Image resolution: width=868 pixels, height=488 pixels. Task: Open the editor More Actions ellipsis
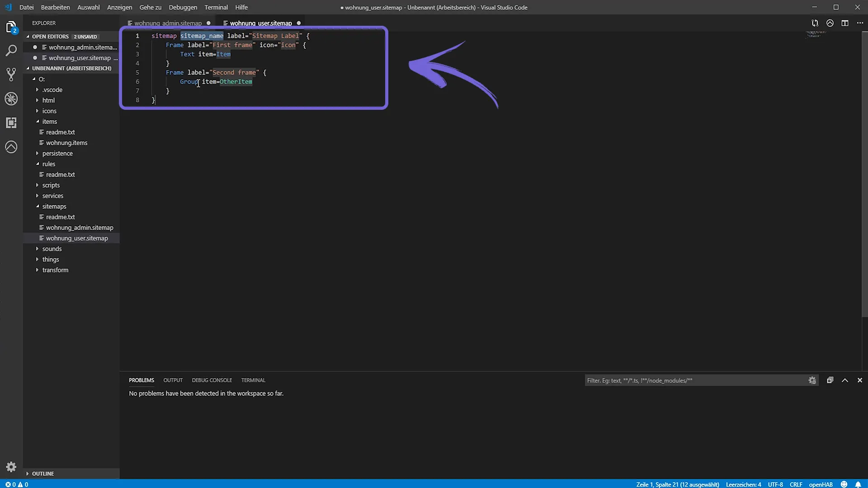(x=859, y=23)
